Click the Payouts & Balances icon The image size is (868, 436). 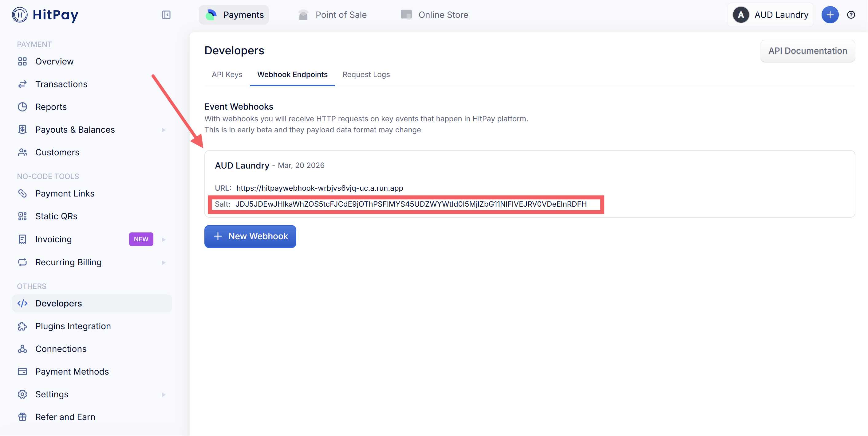22,130
